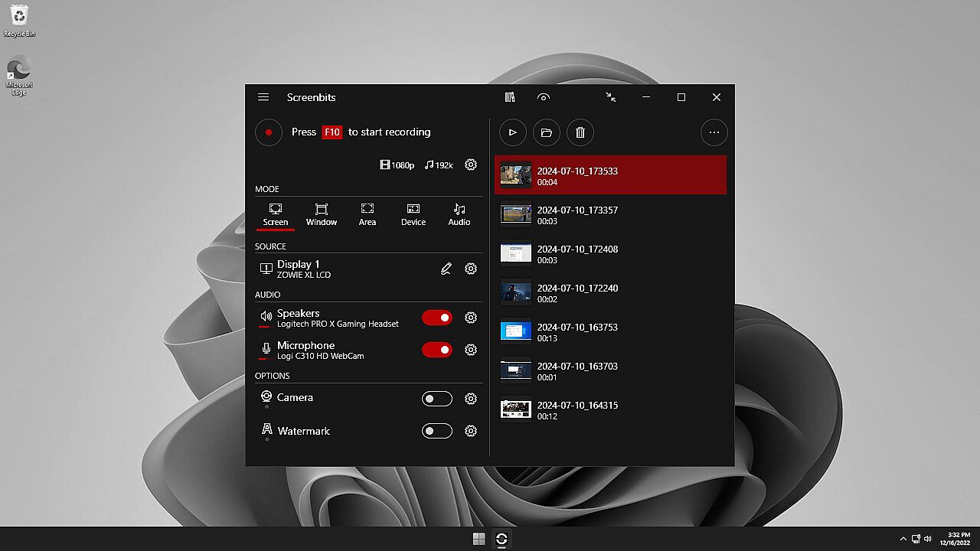Select the Window recording mode
The width and height of the screenshot is (980, 551).
click(x=322, y=214)
